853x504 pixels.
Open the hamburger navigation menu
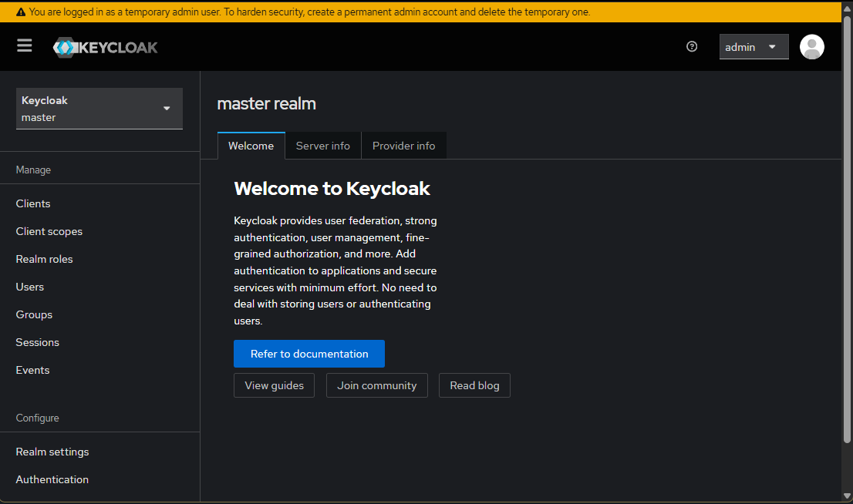click(24, 45)
